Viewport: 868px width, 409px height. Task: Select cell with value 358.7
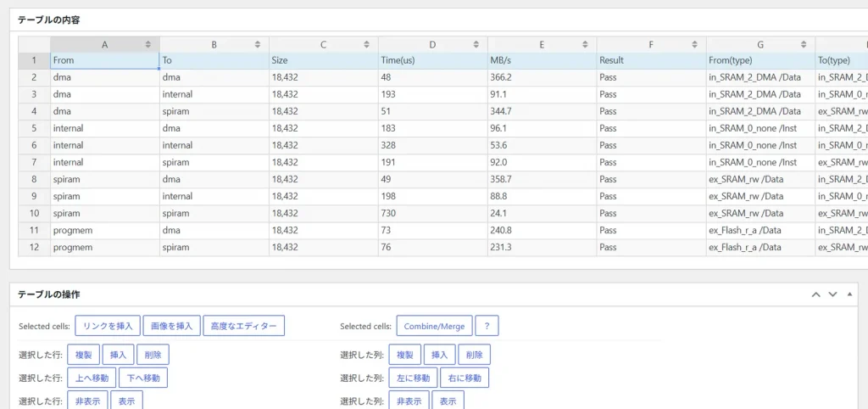[x=542, y=180]
